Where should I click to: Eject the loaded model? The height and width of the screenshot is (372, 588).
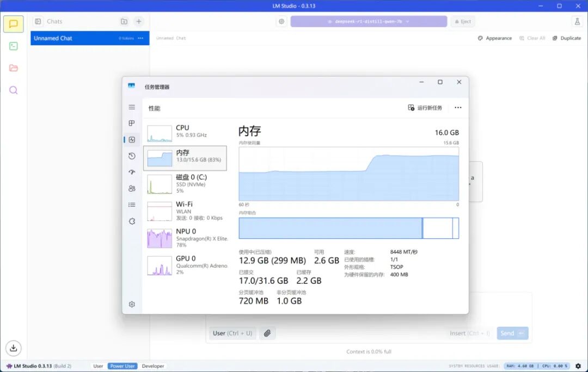point(463,21)
